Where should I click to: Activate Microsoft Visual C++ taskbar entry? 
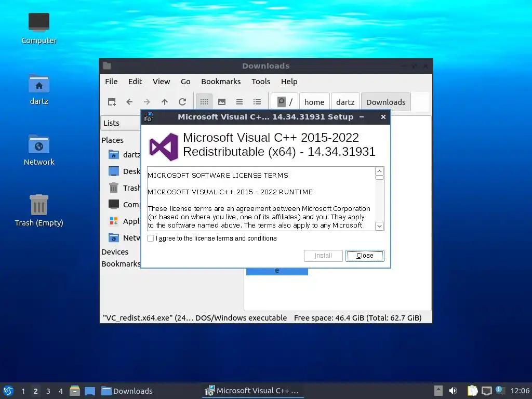point(253,391)
